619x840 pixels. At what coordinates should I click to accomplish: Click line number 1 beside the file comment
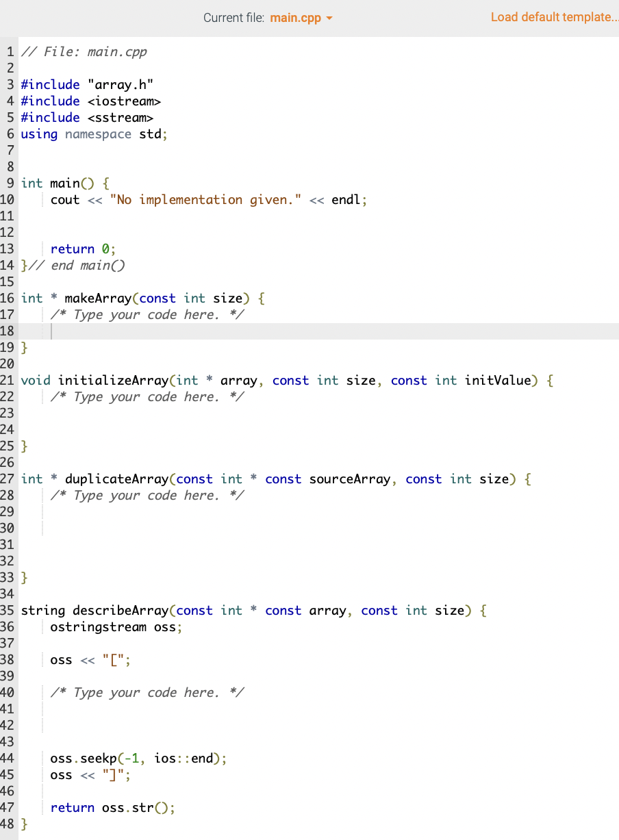pos(10,51)
